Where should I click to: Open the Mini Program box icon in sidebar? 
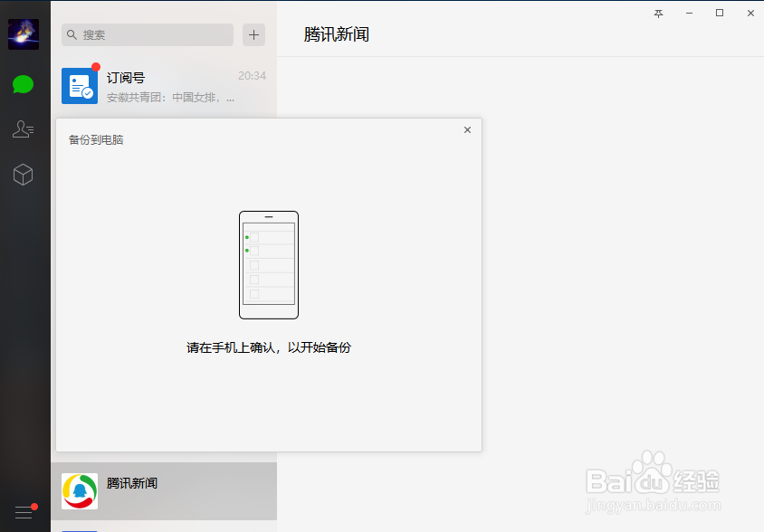tap(24, 175)
